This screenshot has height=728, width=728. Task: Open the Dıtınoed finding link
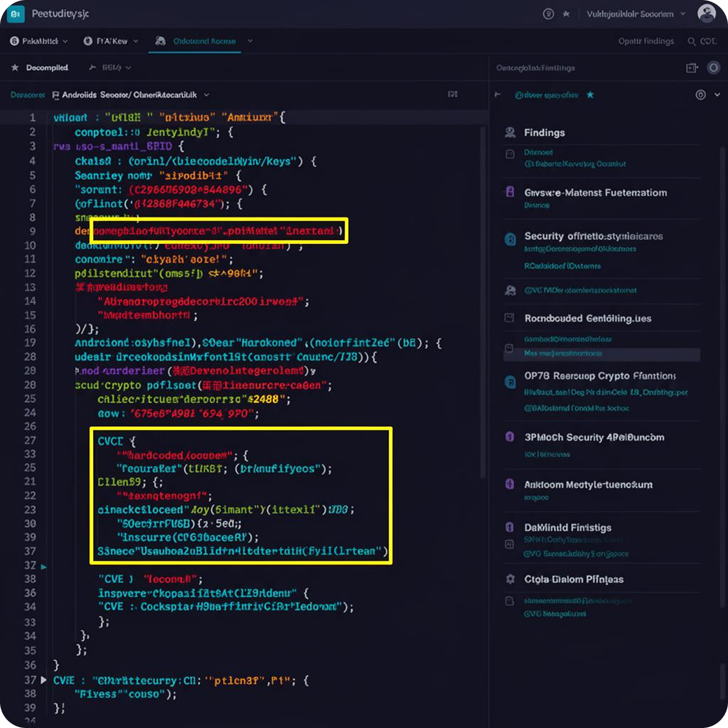[538, 152]
